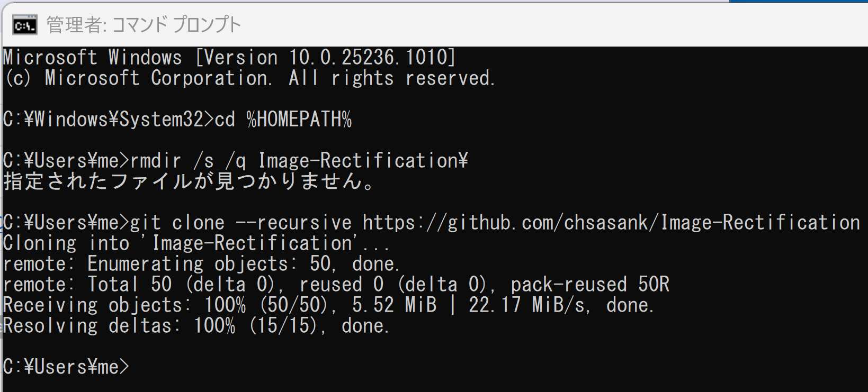The height and width of the screenshot is (392, 868).
Task: Click the Microsoft Windows word in the first output line
Action: (x=92, y=57)
